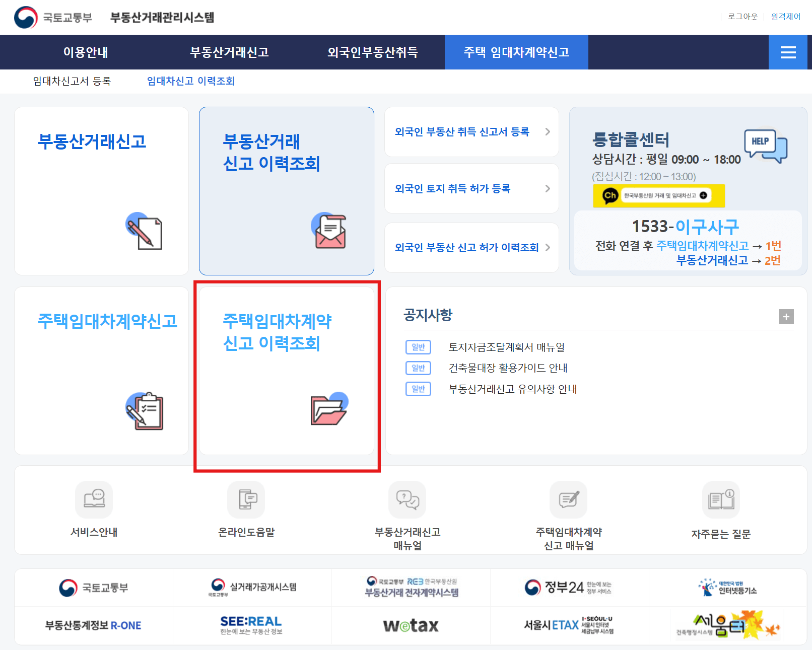Open 주택임대차계약 신고 이력조회 card title

278,332
